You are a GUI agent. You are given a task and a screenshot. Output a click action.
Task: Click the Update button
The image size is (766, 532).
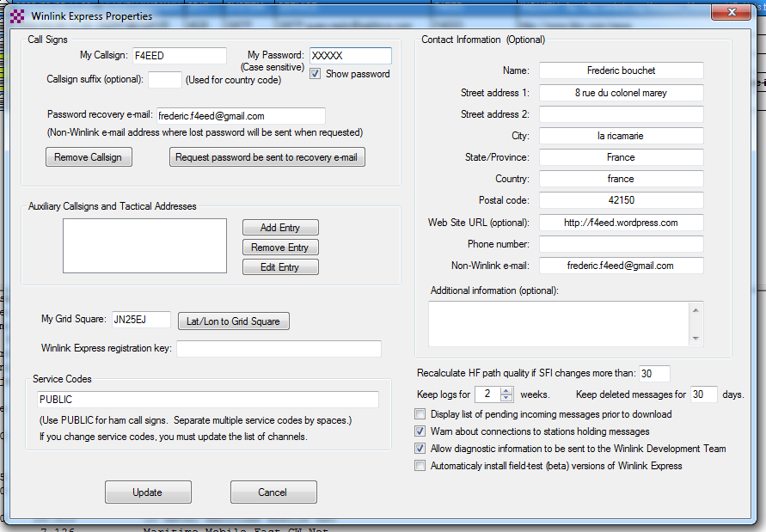tap(148, 492)
